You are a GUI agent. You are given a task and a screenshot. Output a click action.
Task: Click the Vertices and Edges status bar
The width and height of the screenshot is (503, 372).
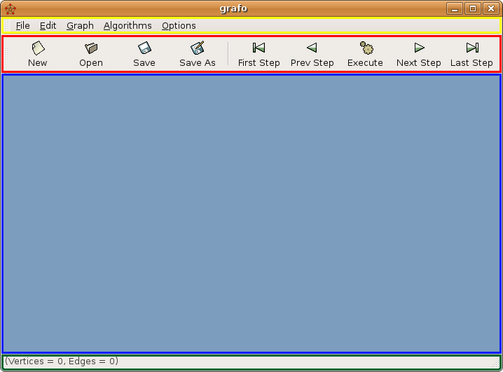click(x=251, y=362)
